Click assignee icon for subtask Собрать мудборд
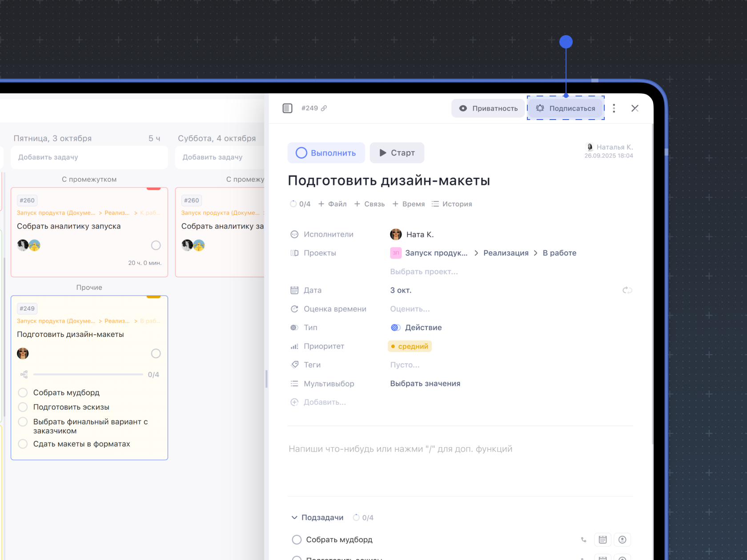Image resolution: width=747 pixels, height=560 pixels. click(x=622, y=540)
